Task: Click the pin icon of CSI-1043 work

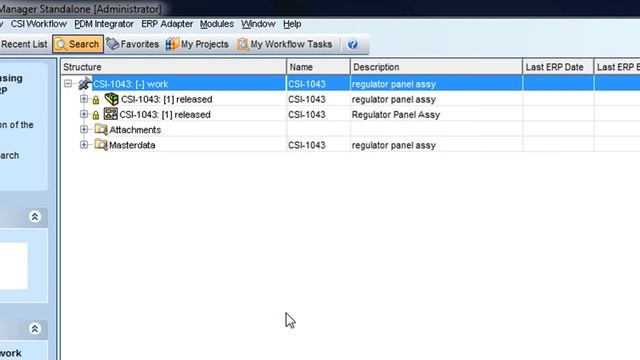Action: [x=84, y=83]
